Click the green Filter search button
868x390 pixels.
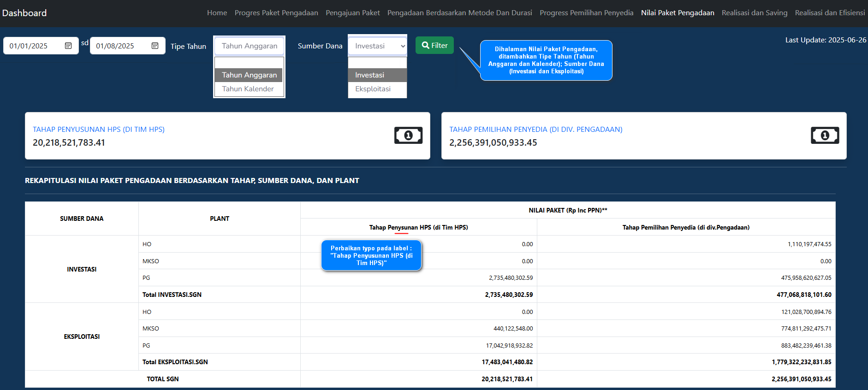pyautogui.click(x=434, y=45)
